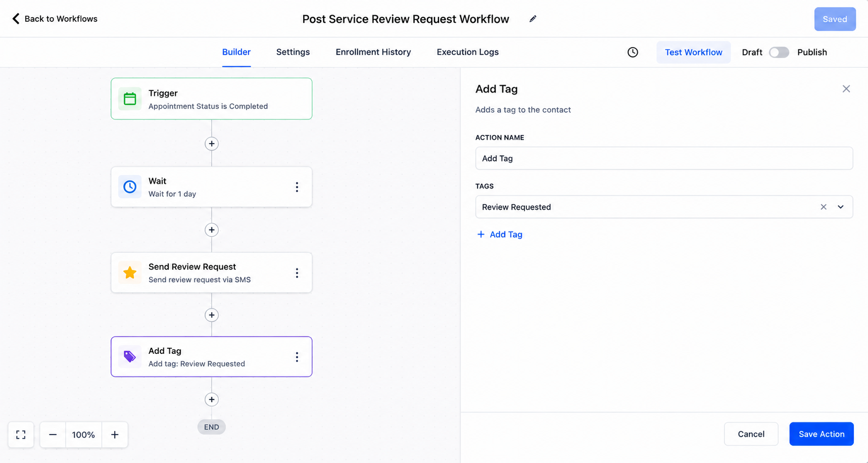The image size is (868, 463).
Task: Click 'Send review request via SMS' text
Action: click(x=200, y=280)
